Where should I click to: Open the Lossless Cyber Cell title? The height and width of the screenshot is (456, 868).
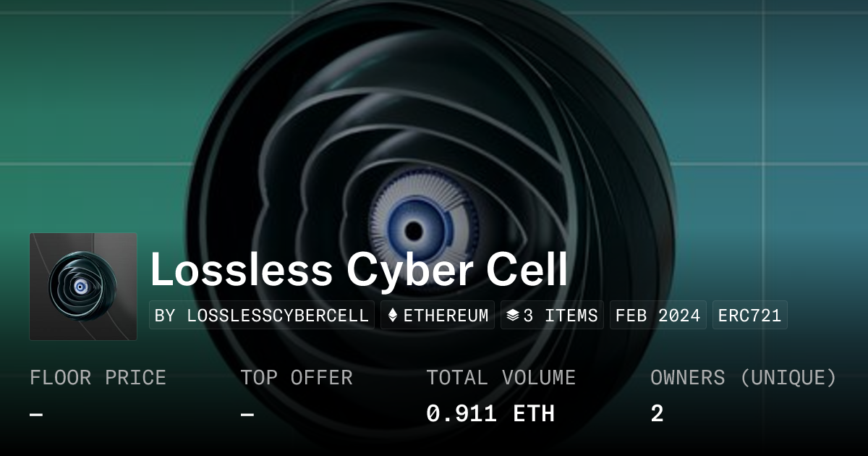point(359,270)
